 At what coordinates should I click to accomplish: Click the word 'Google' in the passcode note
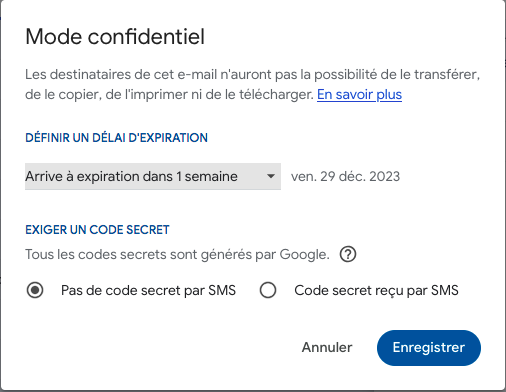tap(304, 255)
